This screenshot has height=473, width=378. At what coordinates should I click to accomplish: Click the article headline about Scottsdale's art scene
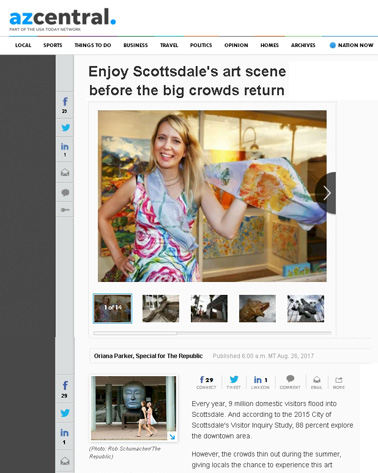tap(187, 81)
